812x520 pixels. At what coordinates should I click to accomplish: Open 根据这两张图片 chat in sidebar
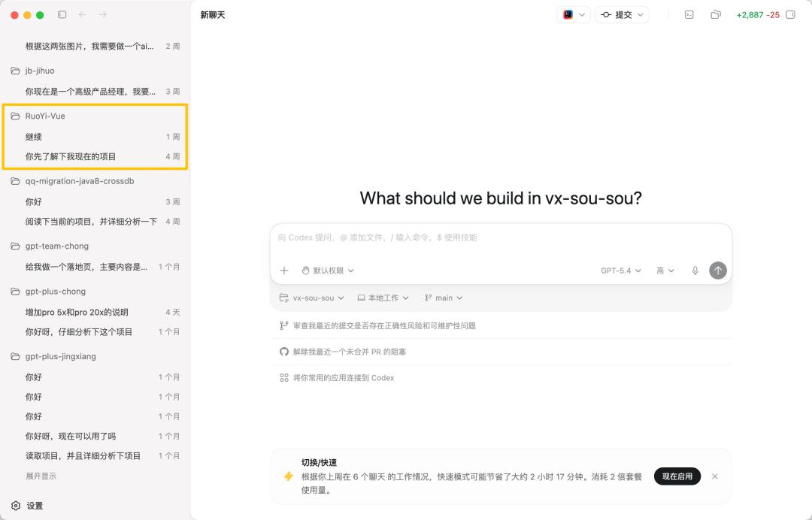click(x=95, y=47)
